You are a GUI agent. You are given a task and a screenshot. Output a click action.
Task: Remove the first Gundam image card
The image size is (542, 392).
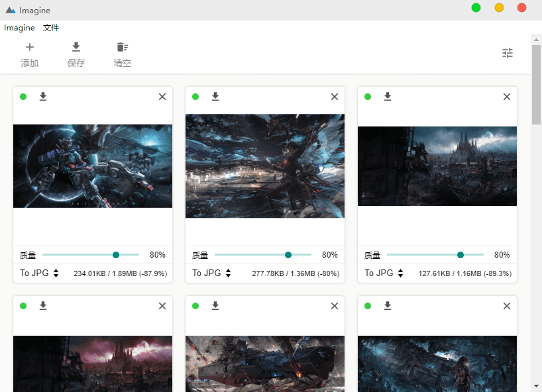(x=162, y=97)
